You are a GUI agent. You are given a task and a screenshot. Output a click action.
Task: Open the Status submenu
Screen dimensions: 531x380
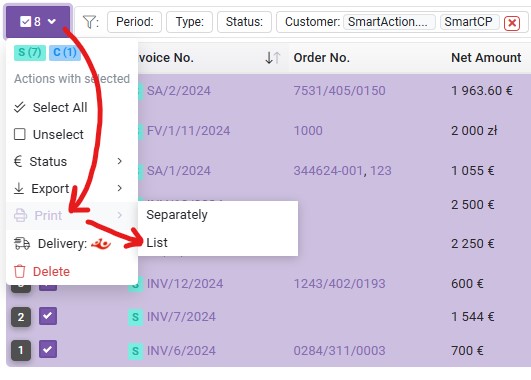point(72,162)
